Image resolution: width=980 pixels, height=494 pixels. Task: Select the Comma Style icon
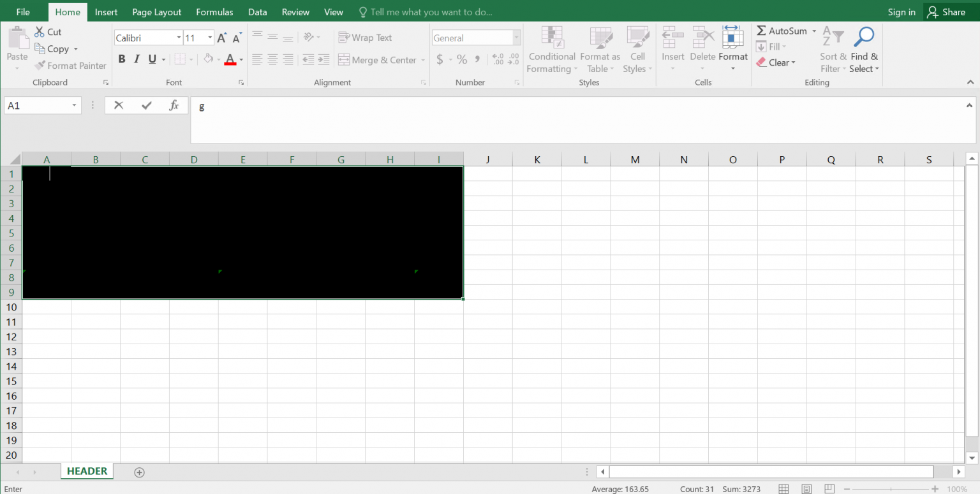pyautogui.click(x=477, y=59)
